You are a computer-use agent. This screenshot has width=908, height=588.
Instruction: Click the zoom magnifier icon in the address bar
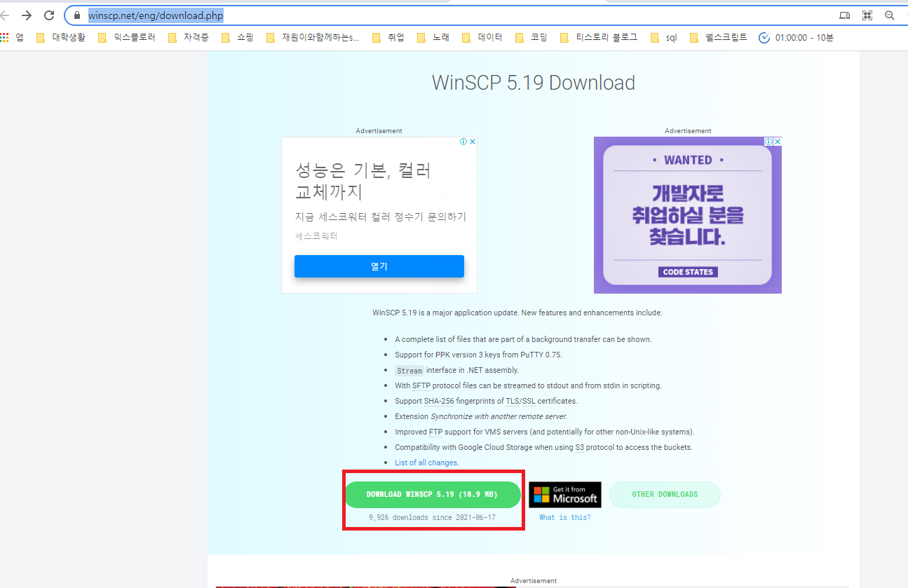pyautogui.click(x=890, y=15)
